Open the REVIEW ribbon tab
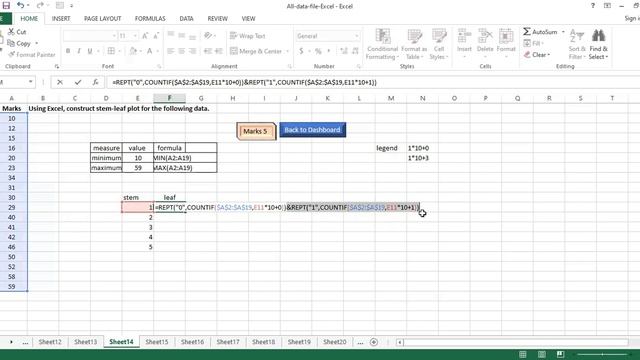 coord(217,18)
